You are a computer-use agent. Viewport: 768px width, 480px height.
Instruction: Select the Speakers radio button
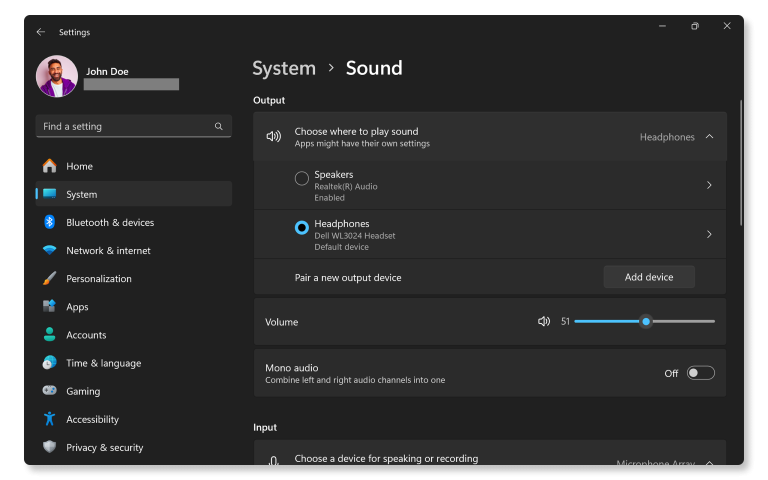point(302,178)
